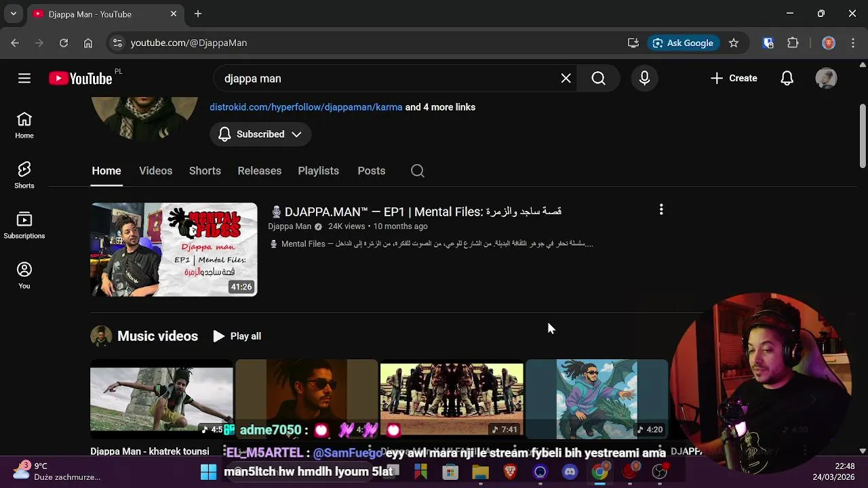Click the page vertical scrollbar thumb
This screenshot has width=868, height=488.
(x=863, y=136)
